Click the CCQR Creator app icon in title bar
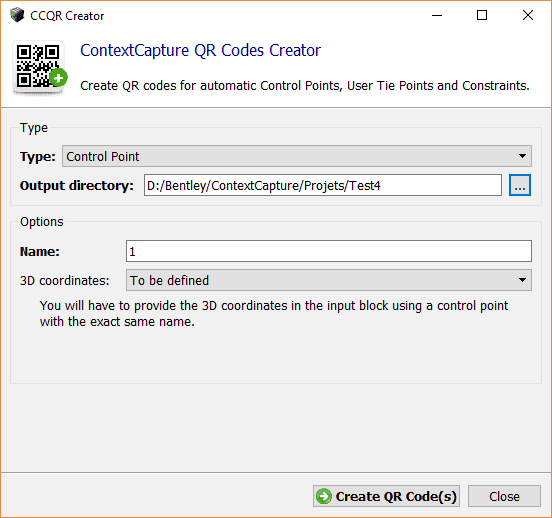The width and height of the screenshot is (552, 518). (17, 15)
